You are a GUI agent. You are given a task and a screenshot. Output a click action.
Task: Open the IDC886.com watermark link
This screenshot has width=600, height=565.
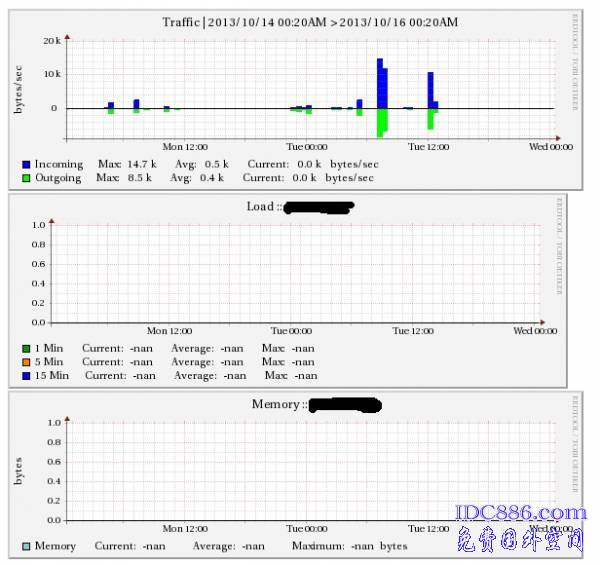[x=521, y=514]
